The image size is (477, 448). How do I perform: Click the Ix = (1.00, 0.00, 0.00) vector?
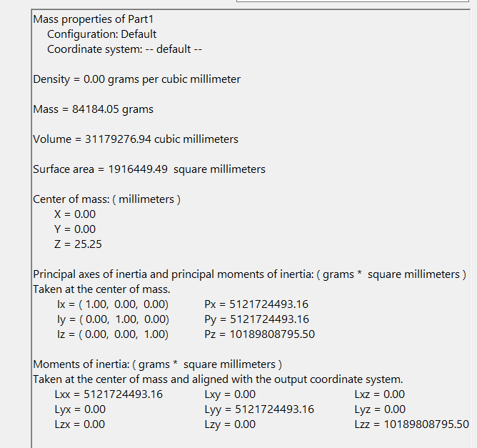coord(113,304)
